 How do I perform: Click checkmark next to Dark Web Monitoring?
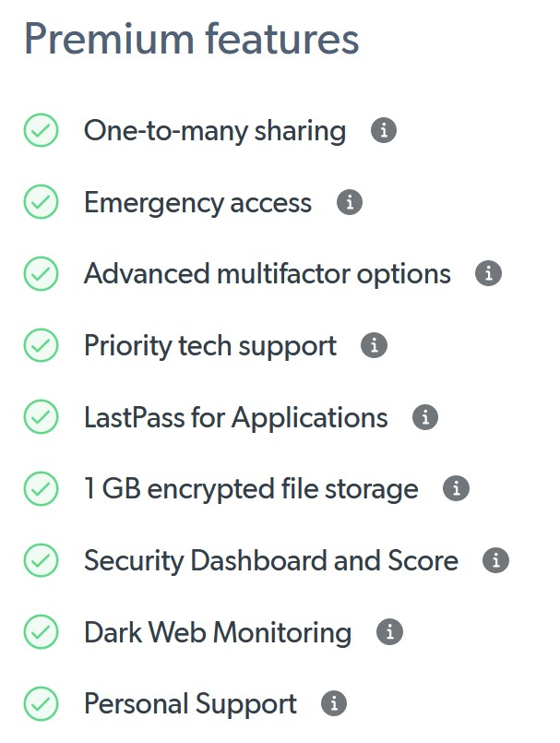pos(41,632)
